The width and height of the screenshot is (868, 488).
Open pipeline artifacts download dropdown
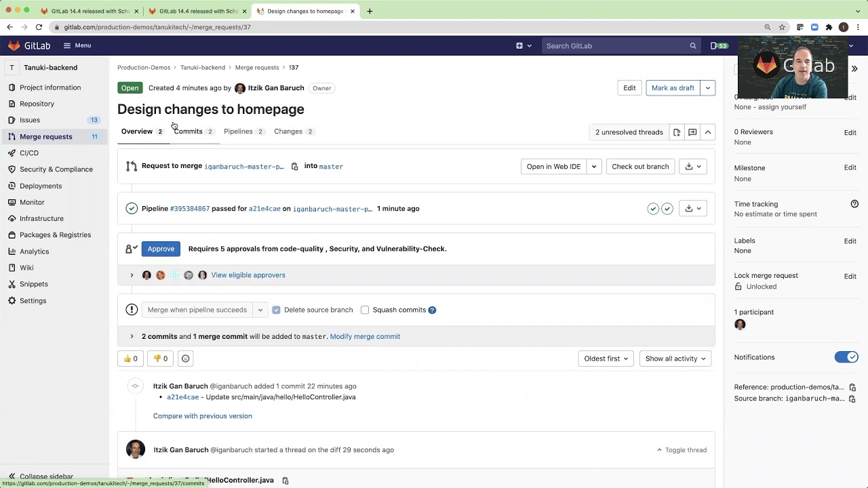(x=693, y=209)
